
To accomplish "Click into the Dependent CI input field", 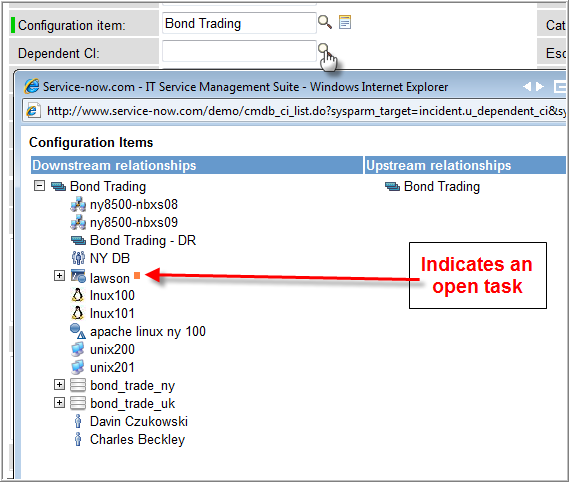I will coord(239,51).
